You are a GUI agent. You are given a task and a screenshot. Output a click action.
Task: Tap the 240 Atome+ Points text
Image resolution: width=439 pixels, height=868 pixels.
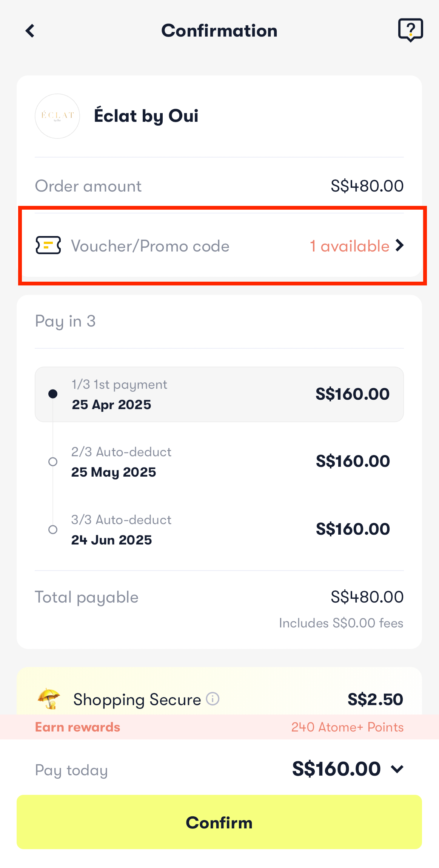coord(347,727)
